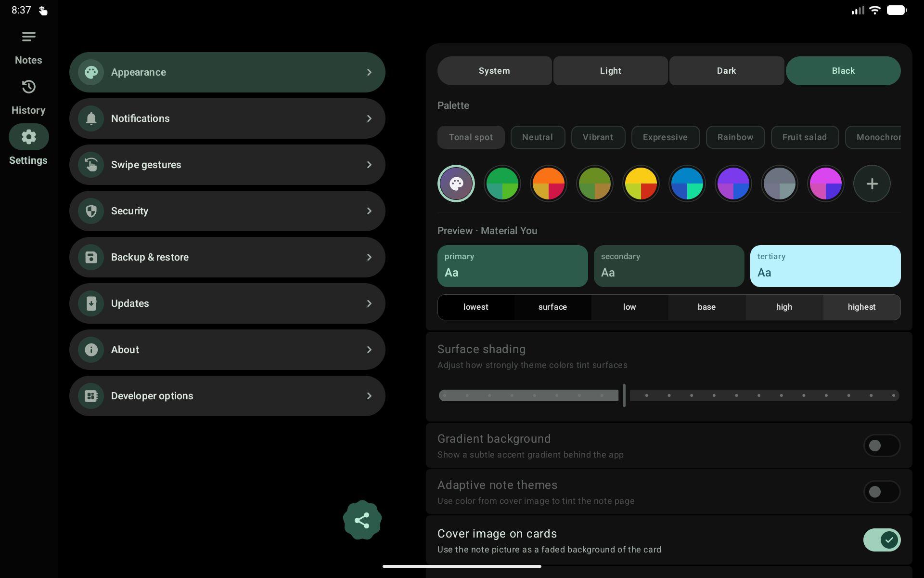Screen dimensions: 924x578
Task: Open the Developer options row label
Action: coord(152,396)
